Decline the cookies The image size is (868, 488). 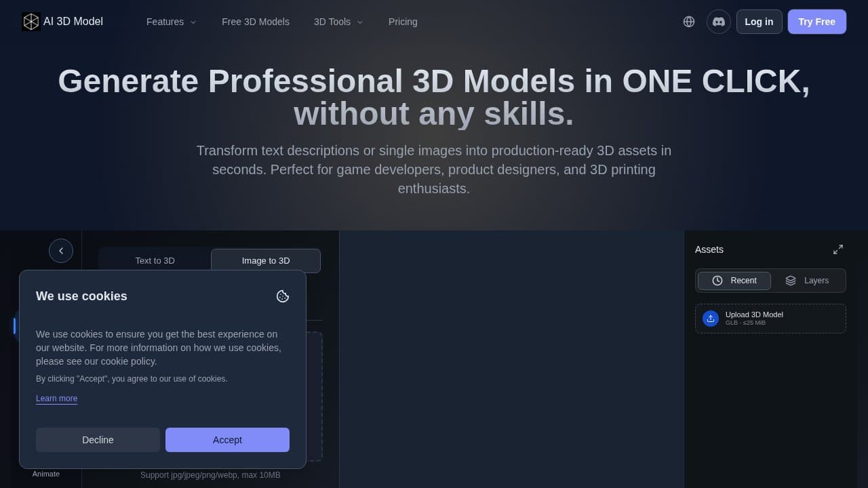tap(98, 440)
